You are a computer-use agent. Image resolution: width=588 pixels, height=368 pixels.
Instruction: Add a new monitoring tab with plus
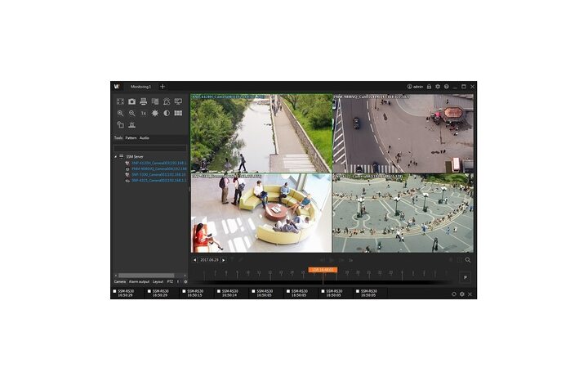(x=163, y=86)
